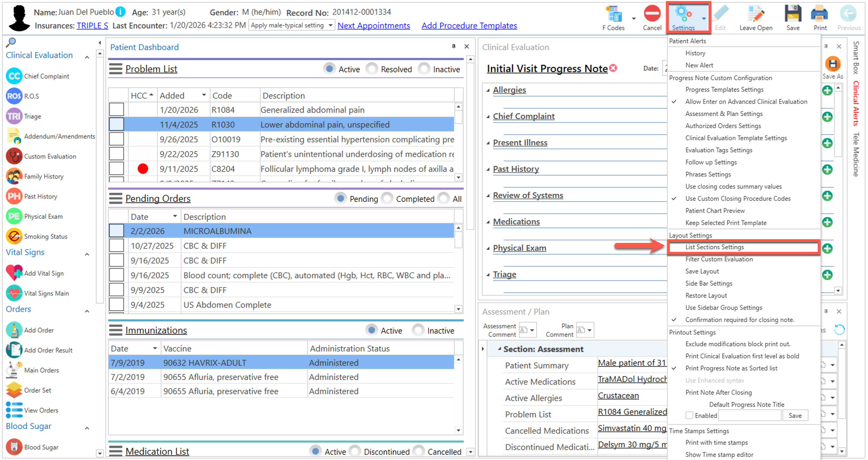Select the Completed radio in Pending Orders
The width and height of the screenshot is (868, 460).
click(x=387, y=199)
